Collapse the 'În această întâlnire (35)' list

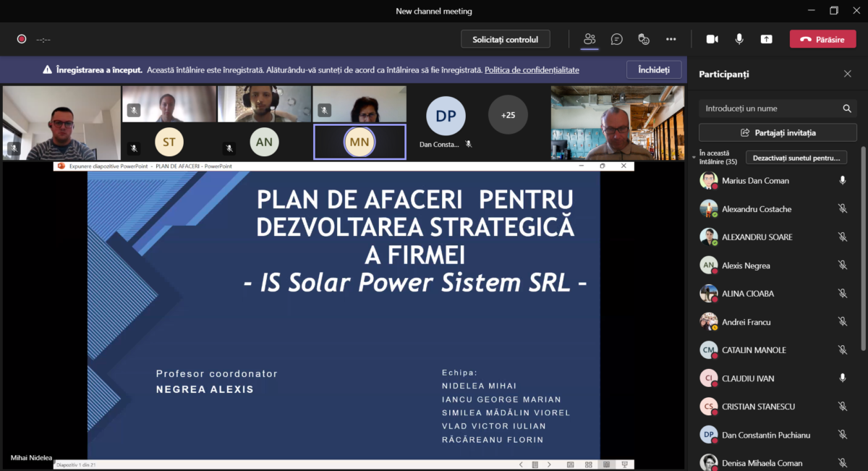click(x=694, y=156)
